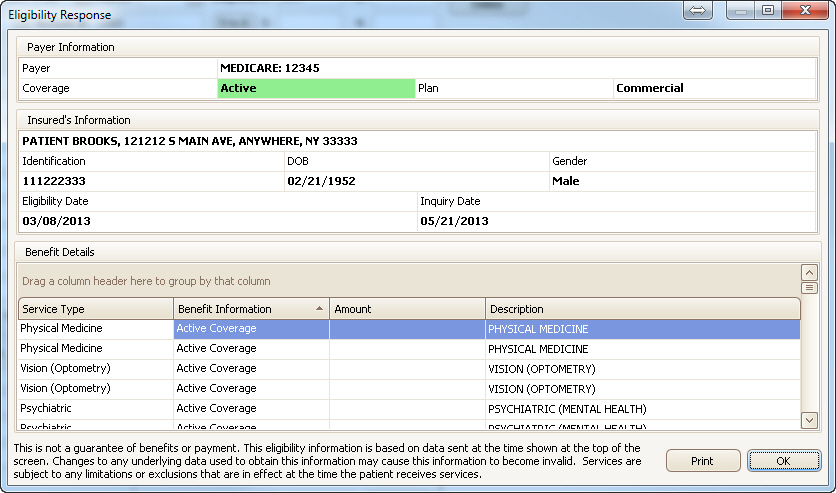Minimize the Eligibility Response window

tap(741, 10)
